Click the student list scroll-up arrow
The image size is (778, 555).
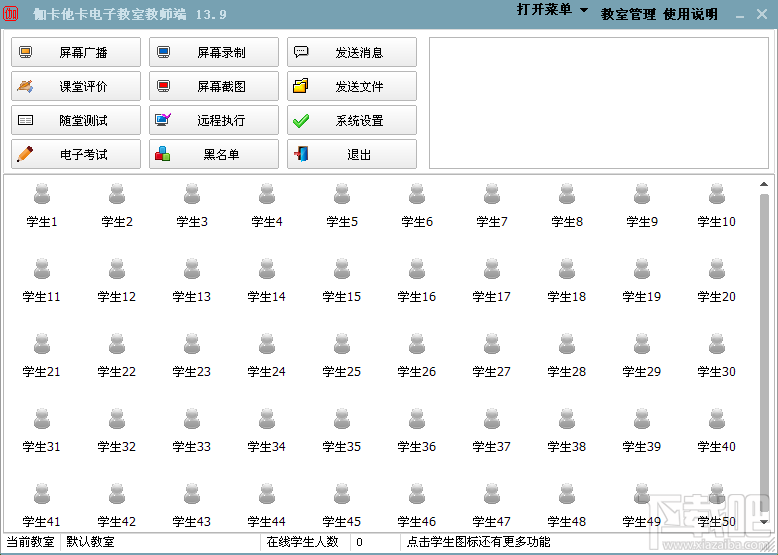[x=764, y=184]
